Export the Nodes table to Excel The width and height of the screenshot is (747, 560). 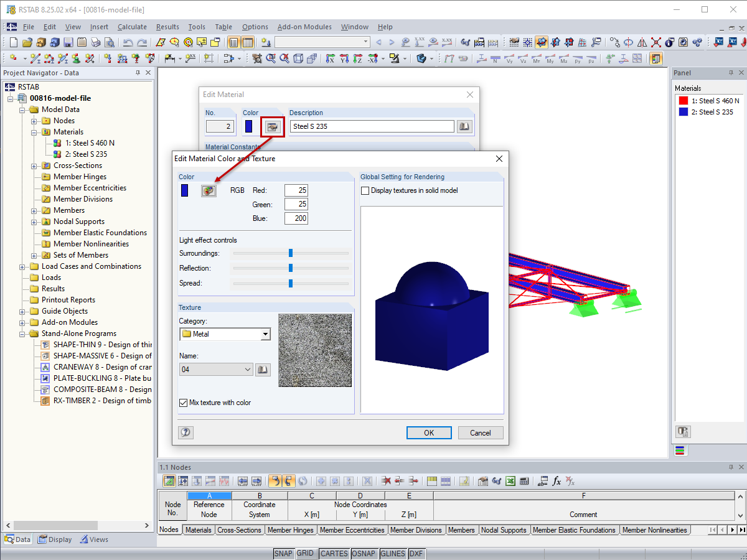click(x=510, y=480)
